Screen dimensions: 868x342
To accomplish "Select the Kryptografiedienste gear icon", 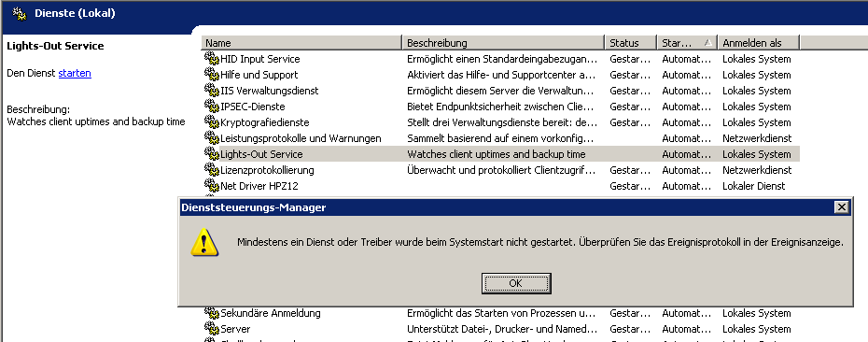I will 212,121.
